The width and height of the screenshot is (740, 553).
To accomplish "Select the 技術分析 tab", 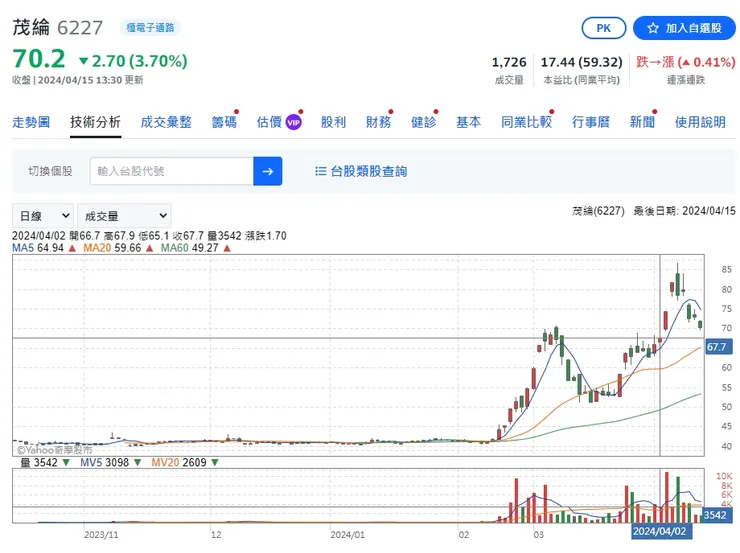I will click(x=95, y=122).
